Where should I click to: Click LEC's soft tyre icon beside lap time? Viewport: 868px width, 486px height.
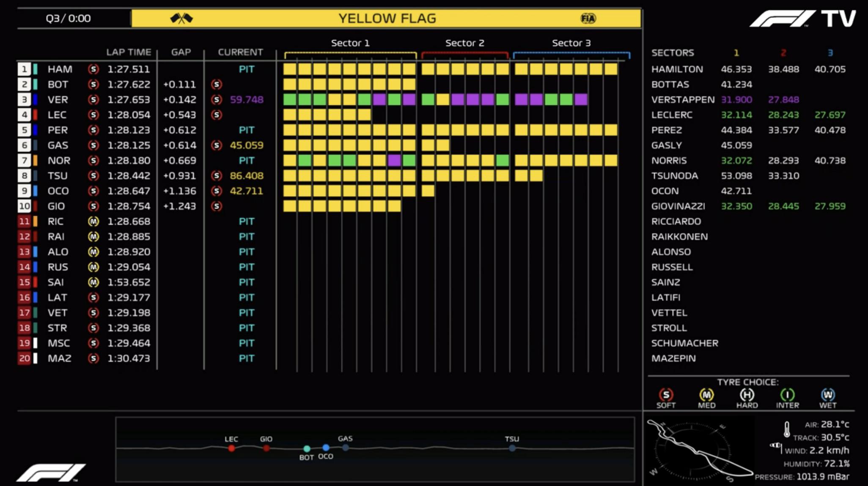[x=93, y=115]
